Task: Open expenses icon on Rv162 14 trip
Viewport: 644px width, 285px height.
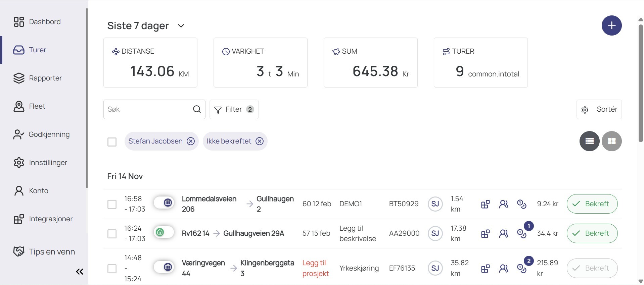Action: [x=521, y=234]
